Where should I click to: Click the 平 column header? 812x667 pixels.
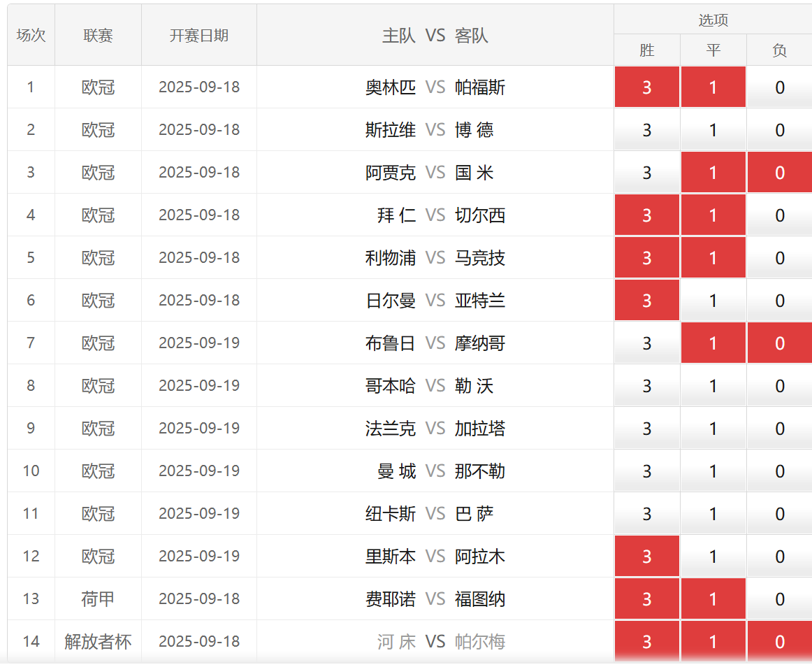coord(713,50)
